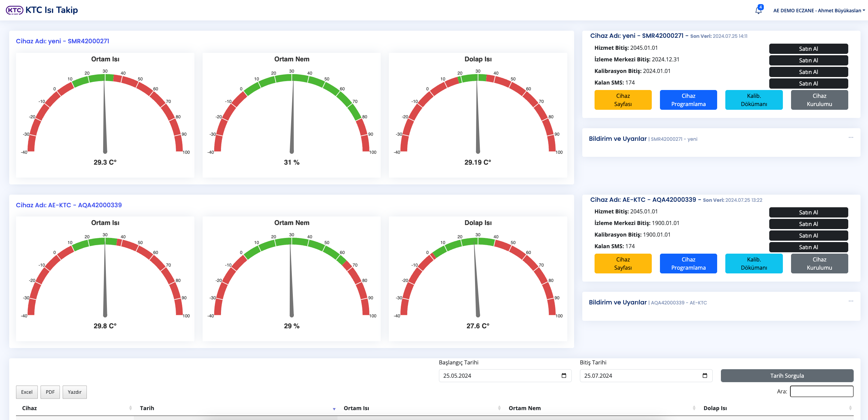The height and width of the screenshot is (420, 868).
Task: Sort by Tarih column arrow
Action: pyautogui.click(x=334, y=409)
